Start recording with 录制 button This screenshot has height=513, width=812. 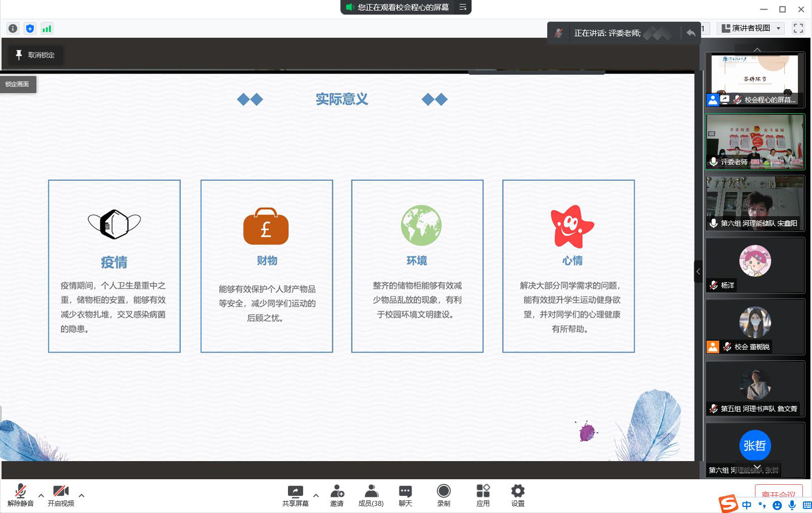click(x=443, y=495)
